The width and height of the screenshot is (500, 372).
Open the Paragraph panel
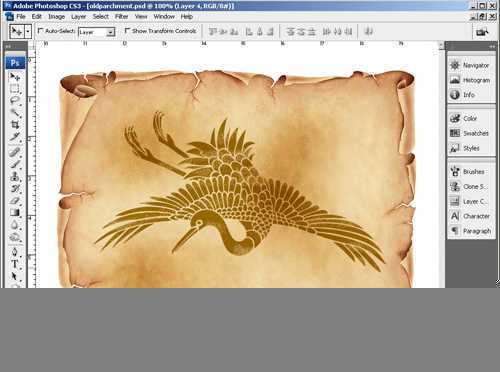click(471, 231)
